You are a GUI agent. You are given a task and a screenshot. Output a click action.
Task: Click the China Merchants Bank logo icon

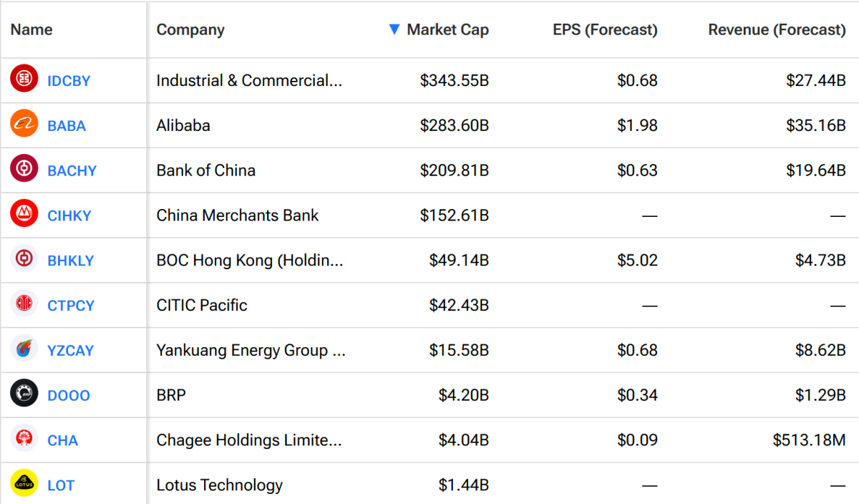coord(24,213)
